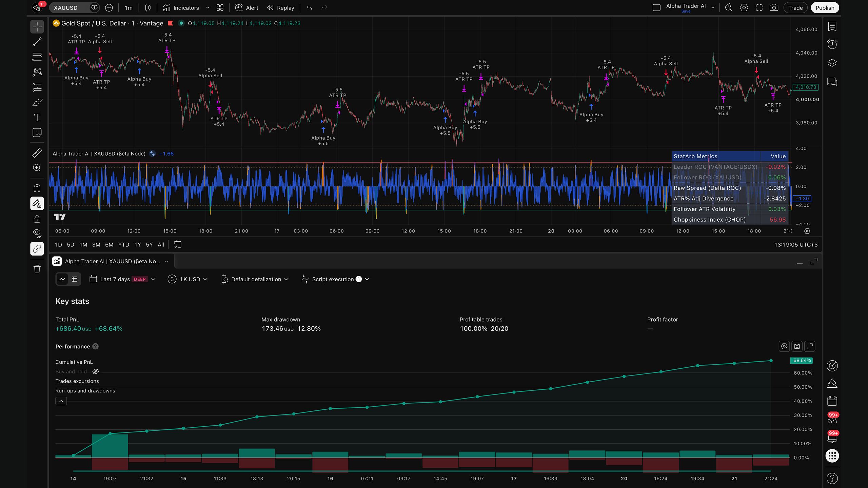The height and width of the screenshot is (488, 868).
Task: Select the trend line drawing tool
Action: (x=37, y=42)
